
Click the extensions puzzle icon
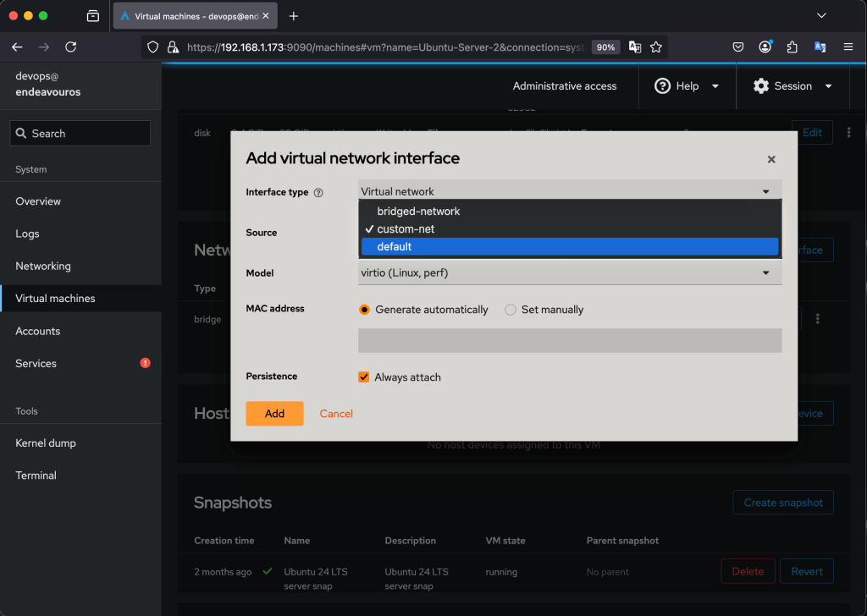click(x=792, y=47)
